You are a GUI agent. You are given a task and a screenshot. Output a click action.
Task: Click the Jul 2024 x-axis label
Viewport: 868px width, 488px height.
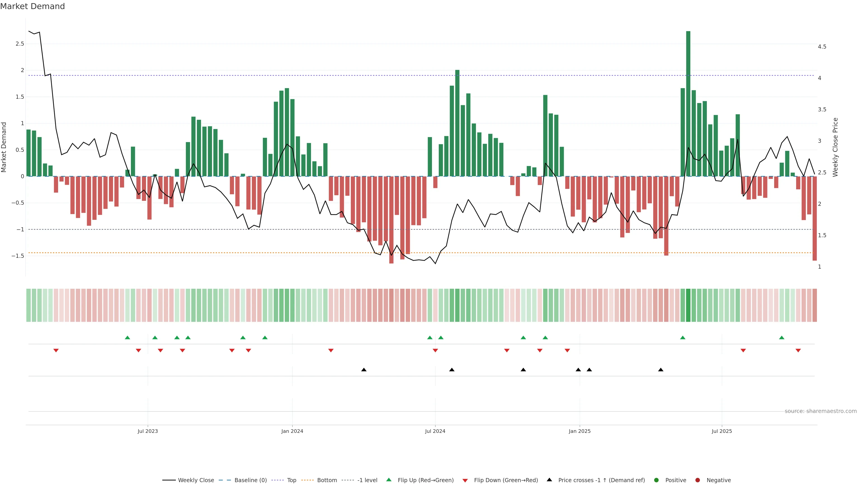click(x=435, y=431)
